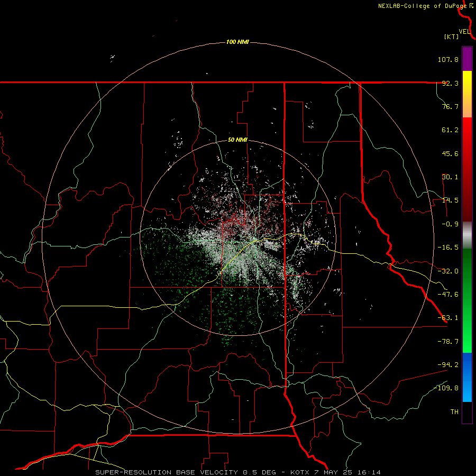The image size is (476, 476).
Task: Click the 100 NMI range ring label
Action: tap(237, 42)
